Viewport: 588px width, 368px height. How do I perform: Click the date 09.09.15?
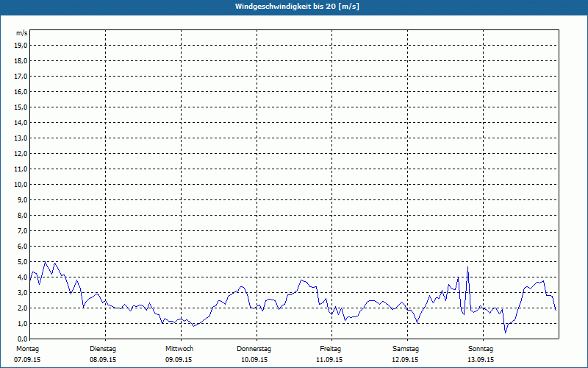pos(179,360)
